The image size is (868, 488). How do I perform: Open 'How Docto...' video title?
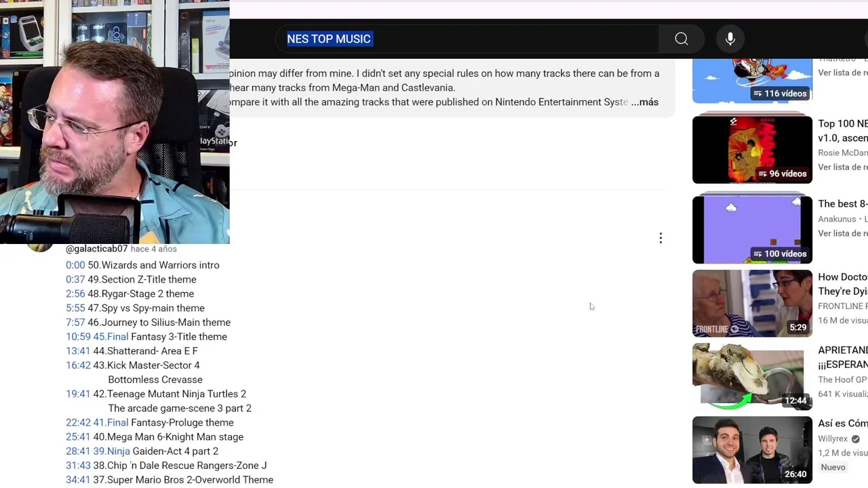click(x=843, y=284)
